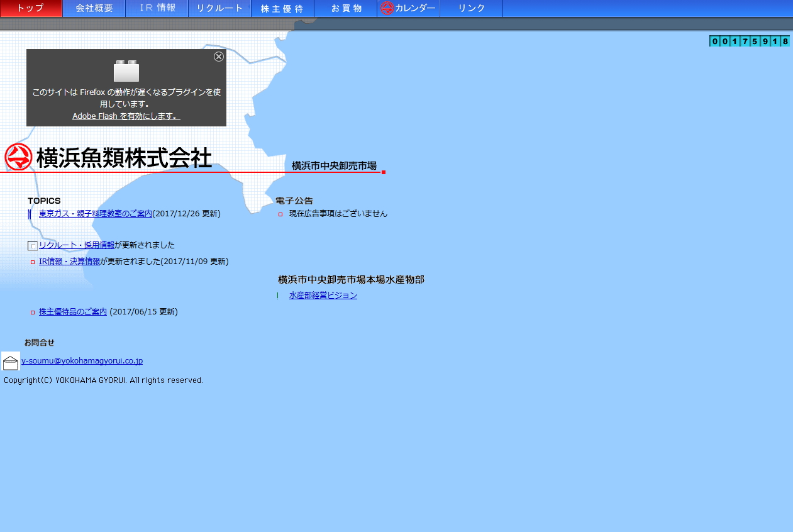793x532 pixels.
Task: Open the 会社概要 navigation tab
Action: point(94,8)
